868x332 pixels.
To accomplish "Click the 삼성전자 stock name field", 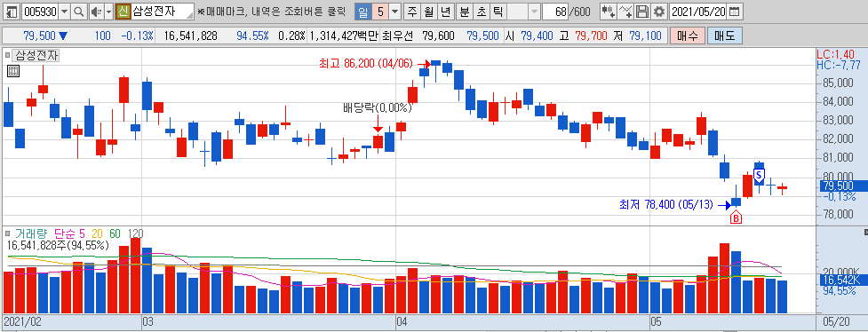I will tap(163, 11).
